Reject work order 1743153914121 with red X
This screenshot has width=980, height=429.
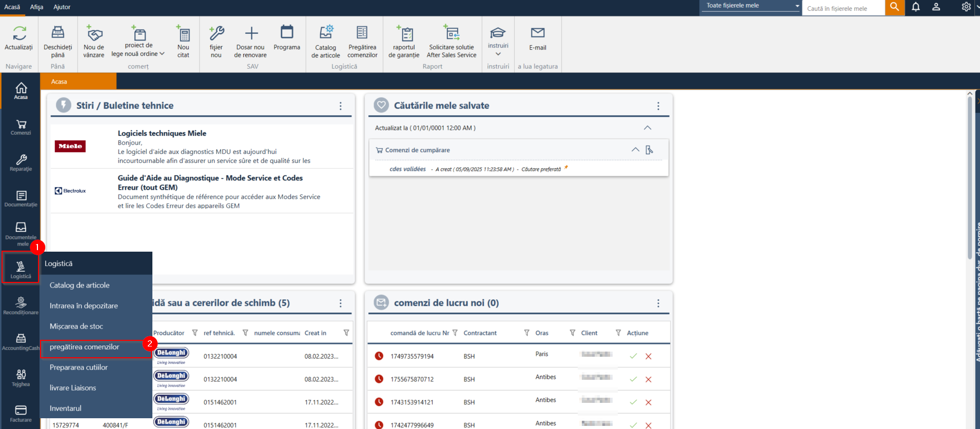[649, 402]
